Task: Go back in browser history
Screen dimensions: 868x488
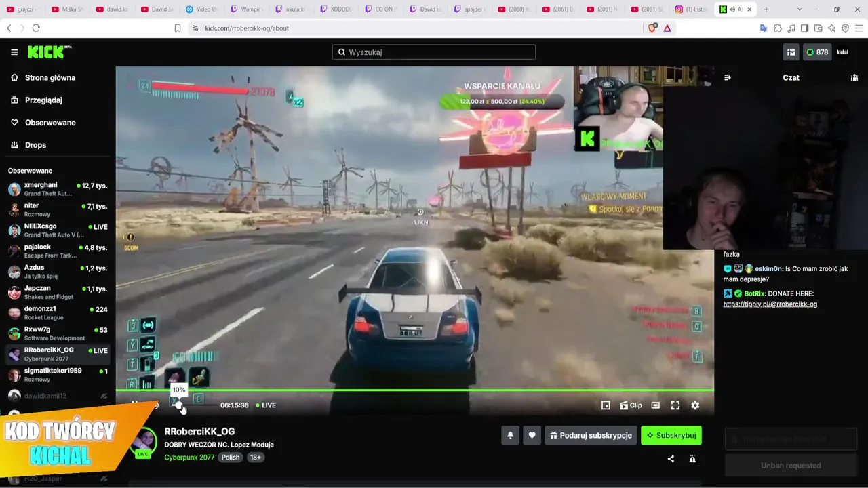Action: pyautogui.click(x=9, y=28)
